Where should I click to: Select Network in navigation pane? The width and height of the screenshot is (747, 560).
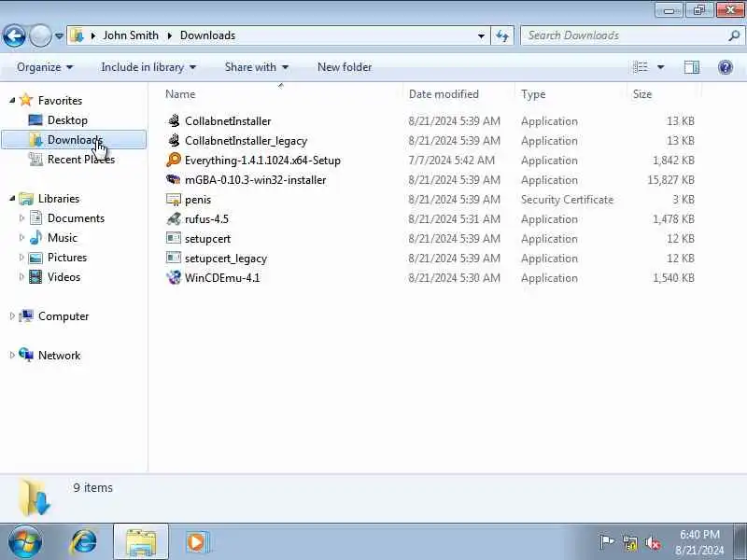[x=59, y=356]
